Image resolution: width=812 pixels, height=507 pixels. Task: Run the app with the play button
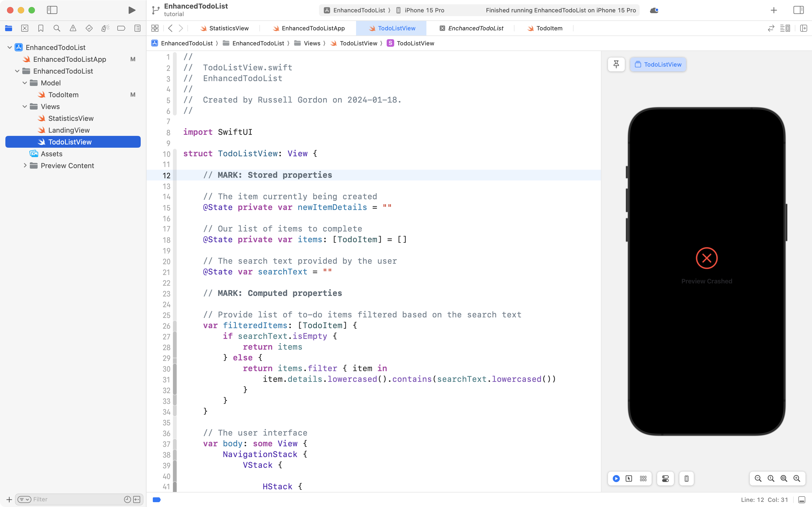point(131,10)
